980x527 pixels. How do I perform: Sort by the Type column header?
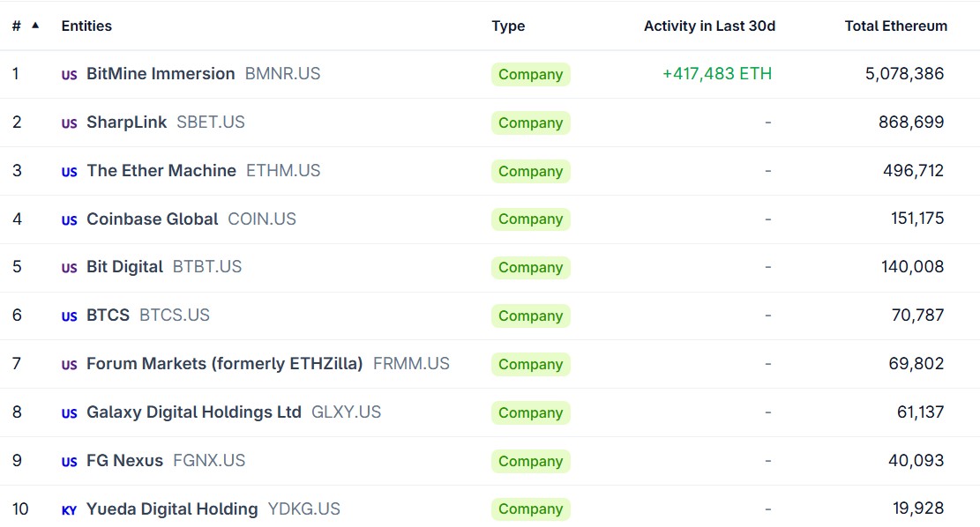508,26
